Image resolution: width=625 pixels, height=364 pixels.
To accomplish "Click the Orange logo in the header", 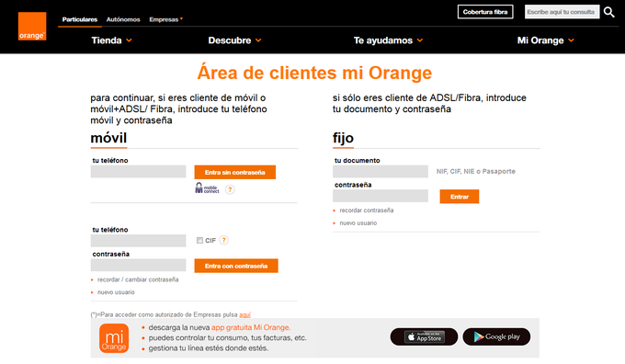I will pos(32,27).
